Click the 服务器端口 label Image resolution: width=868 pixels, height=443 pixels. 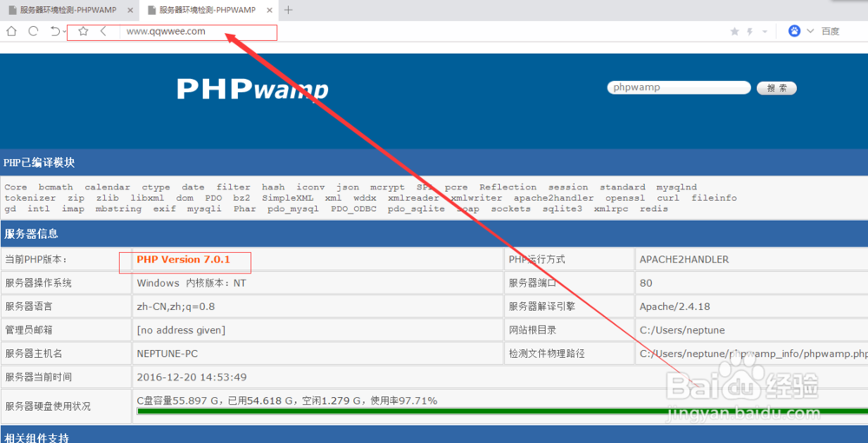click(532, 283)
